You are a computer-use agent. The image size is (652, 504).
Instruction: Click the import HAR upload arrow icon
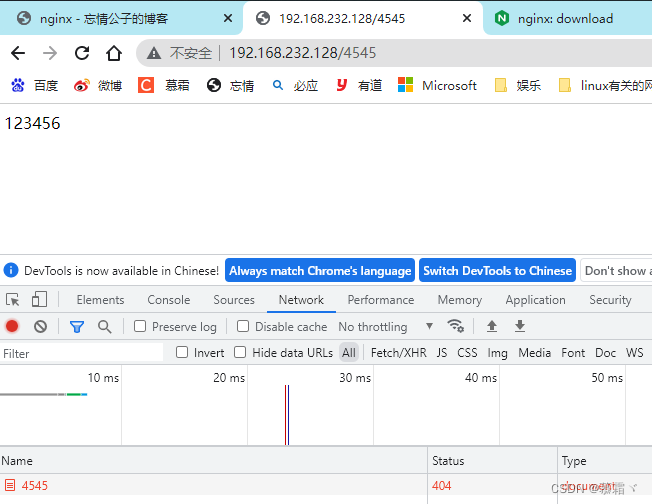tap(492, 326)
